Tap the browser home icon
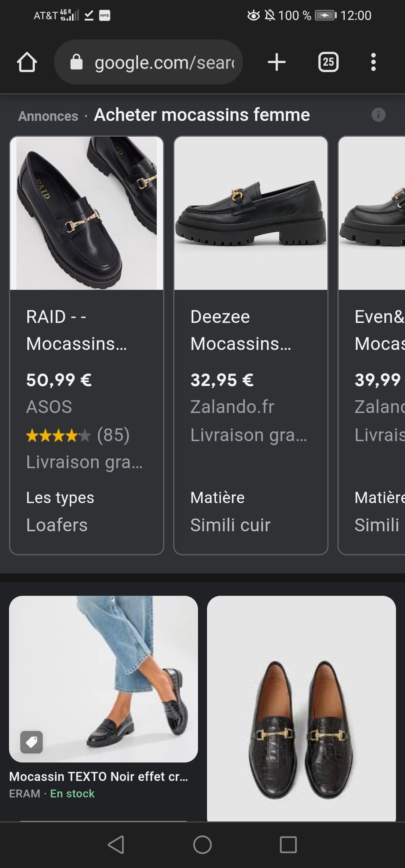 [27, 62]
